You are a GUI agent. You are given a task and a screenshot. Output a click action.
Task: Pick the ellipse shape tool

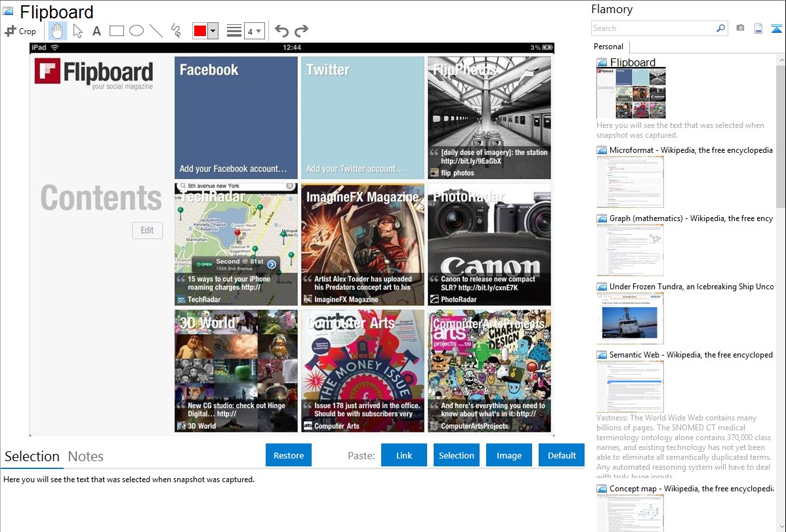[x=136, y=31]
